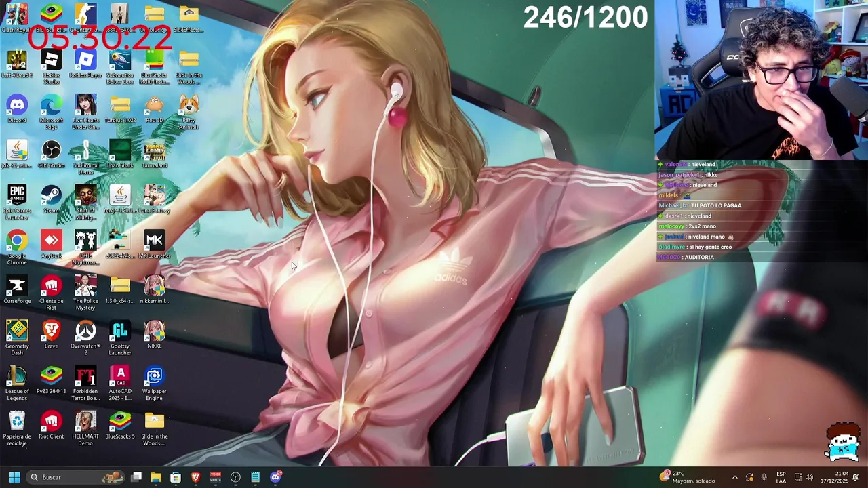Select the Subnautica Below Zero shortcut
The image size is (868, 488).
click(x=120, y=67)
